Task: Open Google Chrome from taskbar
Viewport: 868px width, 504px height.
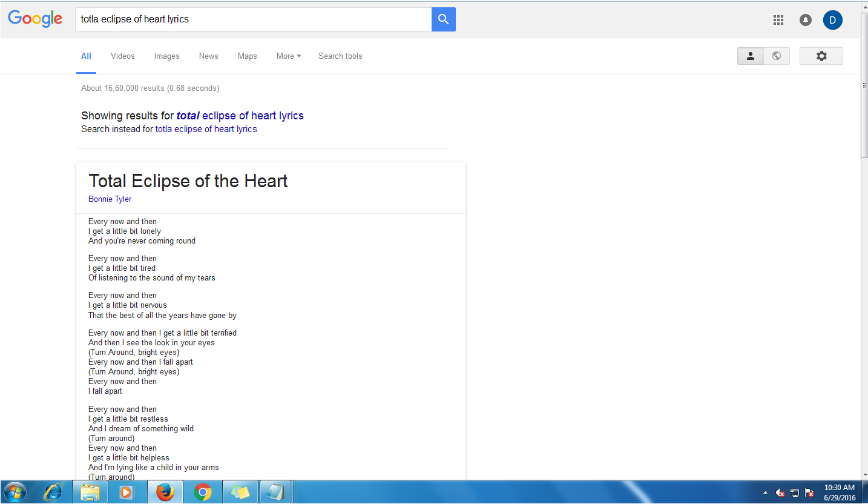Action: click(203, 492)
